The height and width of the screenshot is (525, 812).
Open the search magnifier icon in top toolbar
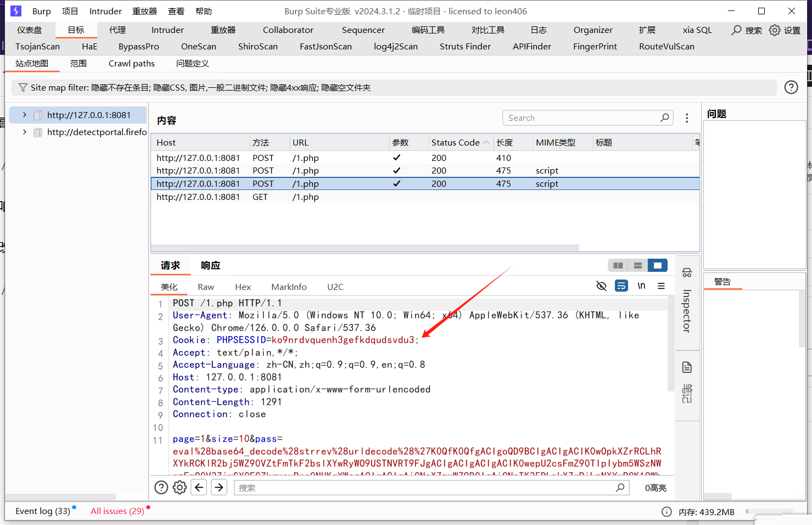736,30
